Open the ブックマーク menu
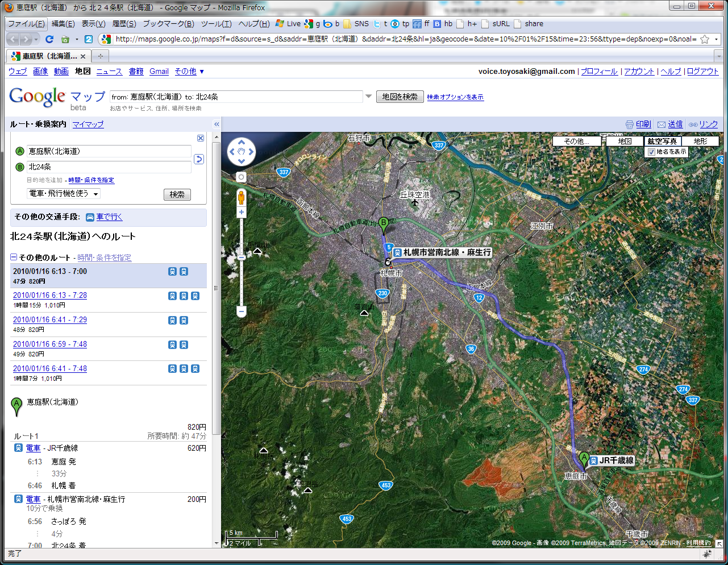728x565 pixels. (168, 24)
